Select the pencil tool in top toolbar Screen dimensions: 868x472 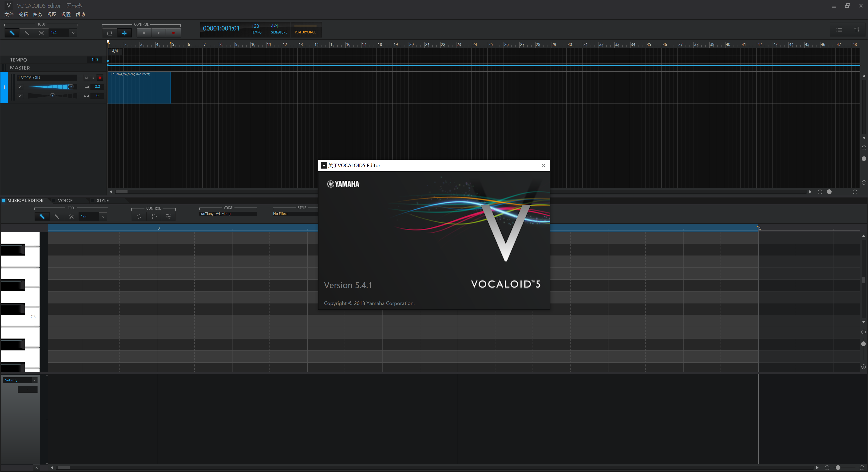click(x=27, y=33)
